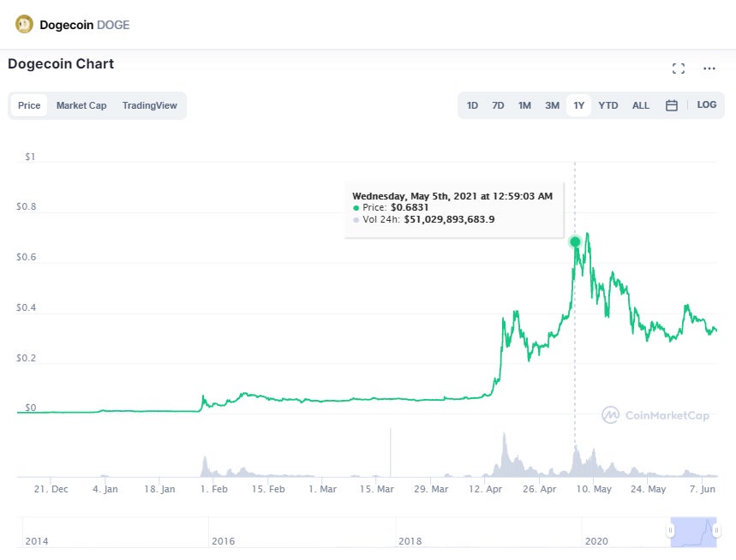736x560 pixels.
Task: Open the calendar date range picker
Action: tap(672, 105)
